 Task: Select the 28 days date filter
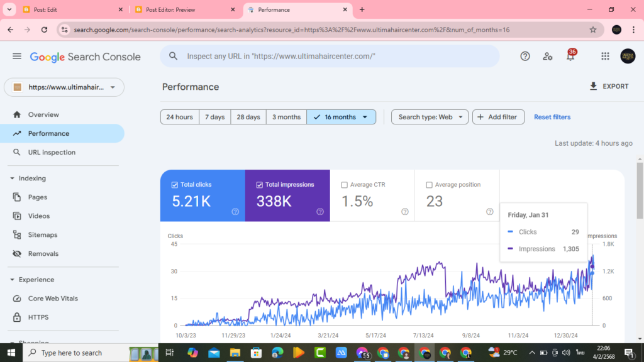click(248, 117)
